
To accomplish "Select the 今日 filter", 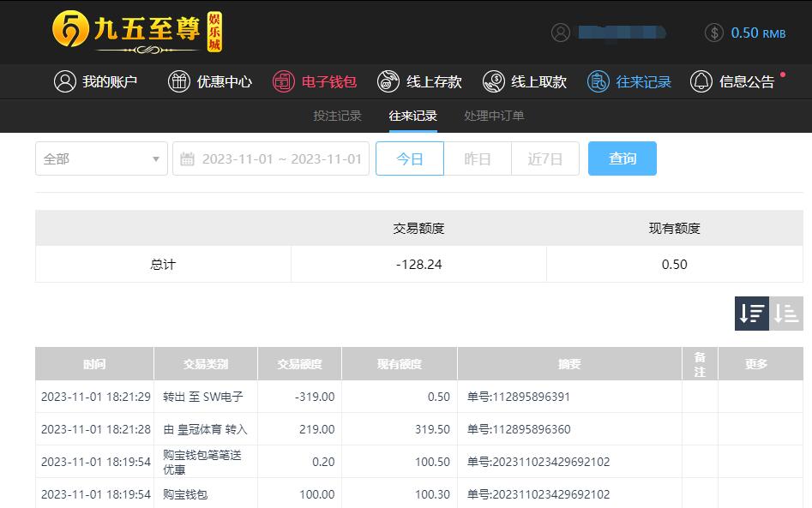I will pyautogui.click(x=410, y=158).
